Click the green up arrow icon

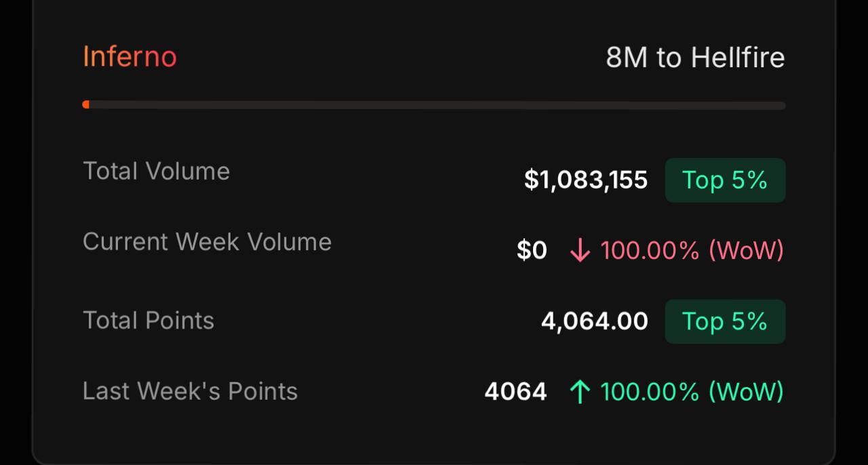580,392
